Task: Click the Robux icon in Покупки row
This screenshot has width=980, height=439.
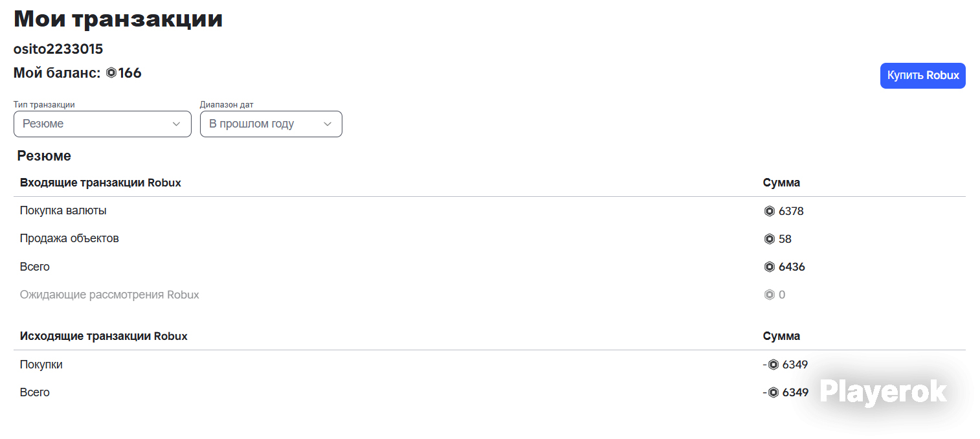Action: [773, 365]
